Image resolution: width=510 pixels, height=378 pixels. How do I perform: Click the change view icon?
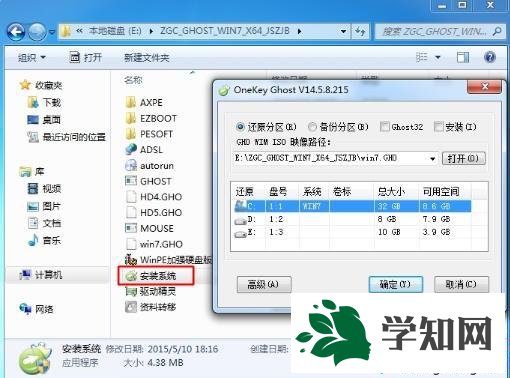422,57
